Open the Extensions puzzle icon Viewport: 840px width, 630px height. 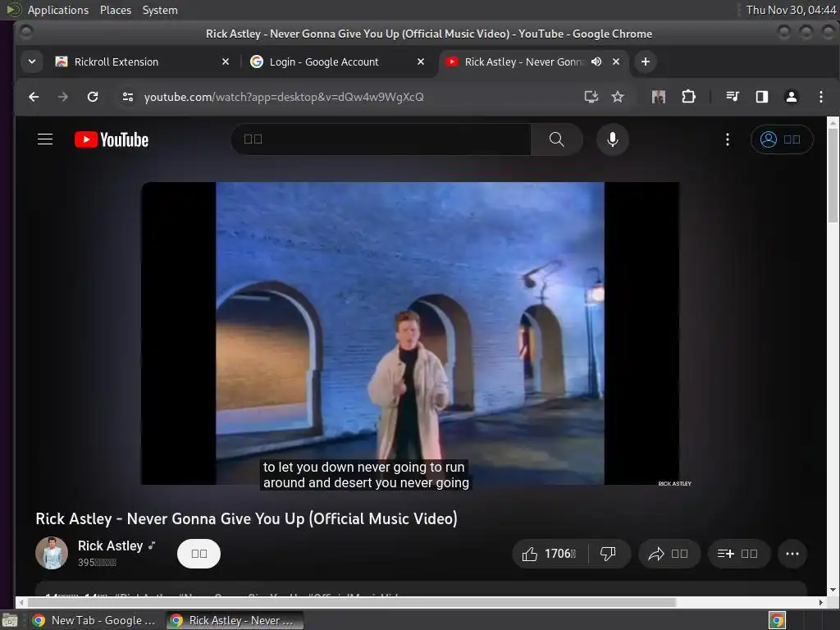click(x=688, y=97)
